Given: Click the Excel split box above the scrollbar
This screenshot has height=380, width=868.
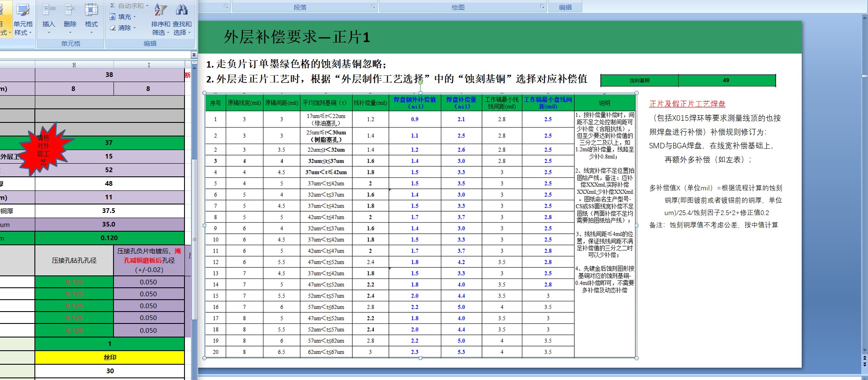Looking at the screenshot, I should tap(194, 62).
